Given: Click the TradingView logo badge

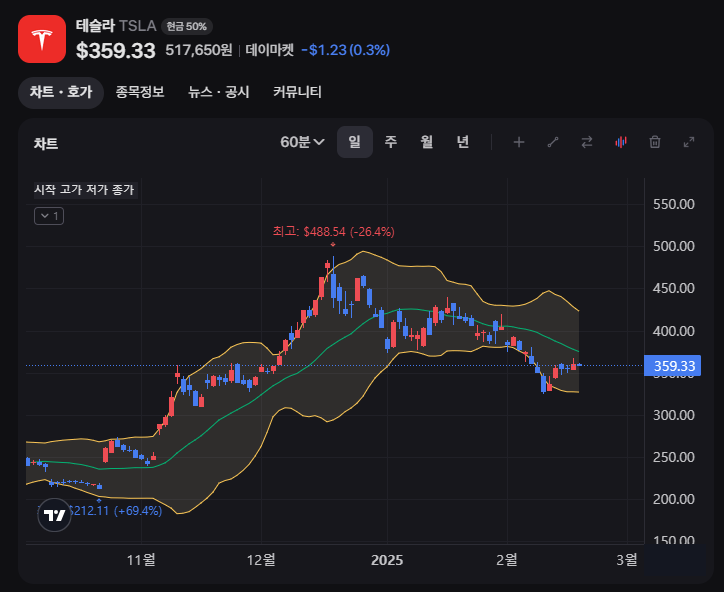Looking at the screenshot, I should 54,515.
